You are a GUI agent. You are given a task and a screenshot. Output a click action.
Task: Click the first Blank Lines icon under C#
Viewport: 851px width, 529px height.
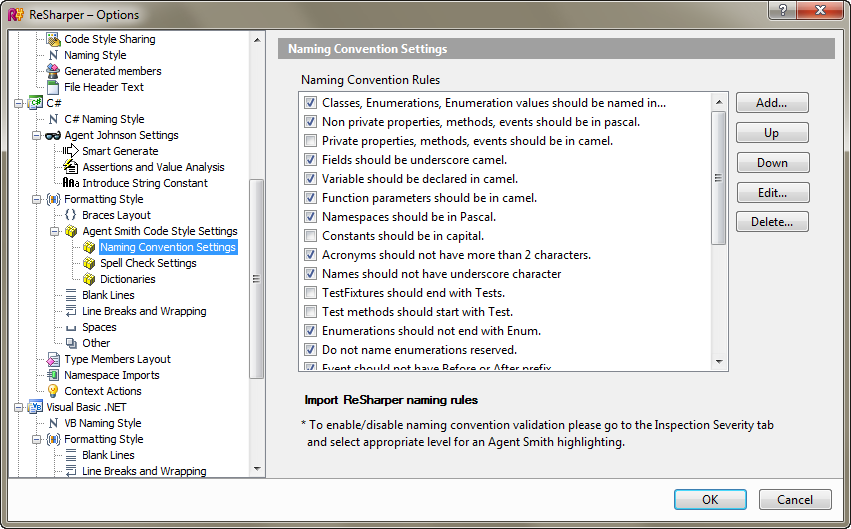71,295
